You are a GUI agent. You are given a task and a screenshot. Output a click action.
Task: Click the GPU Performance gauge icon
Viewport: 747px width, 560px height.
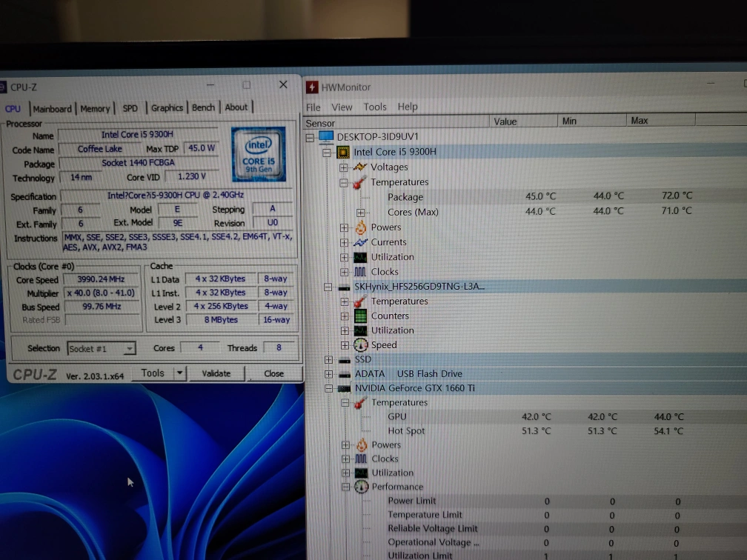click(362, 487)
